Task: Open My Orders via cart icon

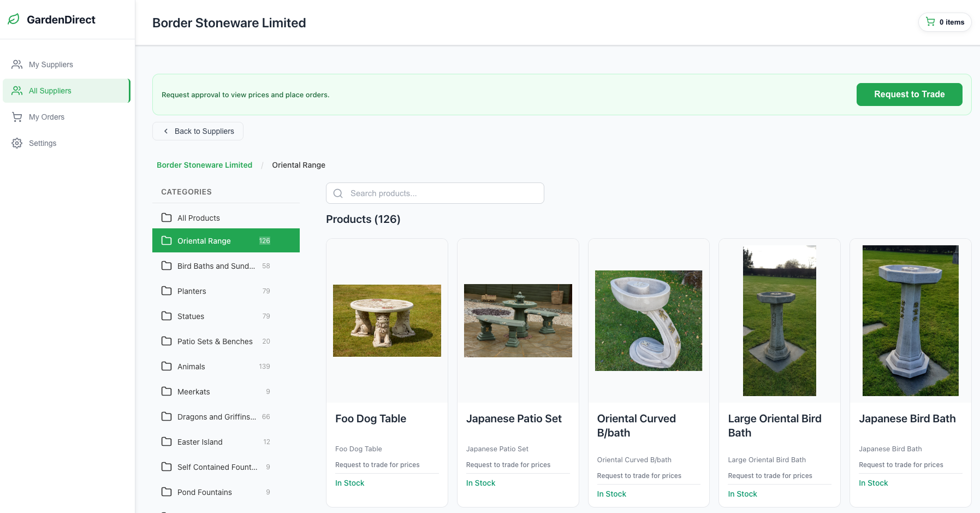Action: [x=16, y=116]
